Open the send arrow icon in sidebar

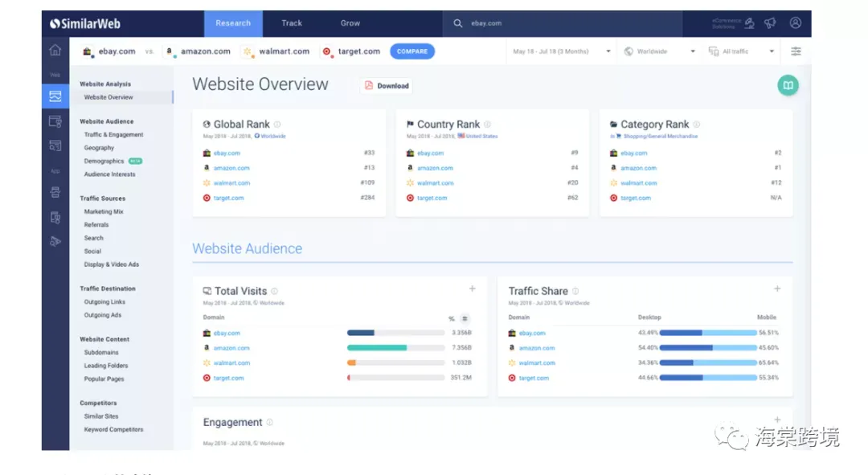point(55,241)
